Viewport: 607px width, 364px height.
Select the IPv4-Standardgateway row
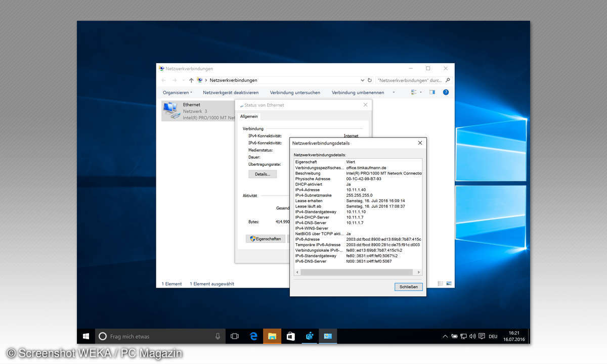pos(358,212)
